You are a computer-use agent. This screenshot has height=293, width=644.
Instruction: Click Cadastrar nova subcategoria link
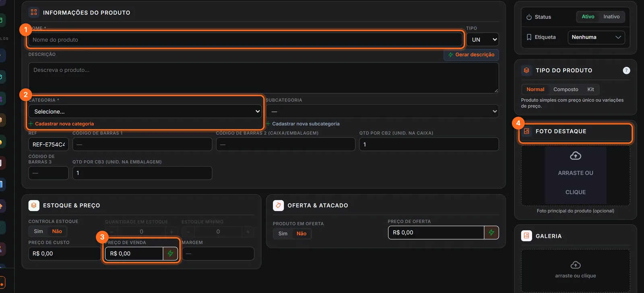pos(303,124)
